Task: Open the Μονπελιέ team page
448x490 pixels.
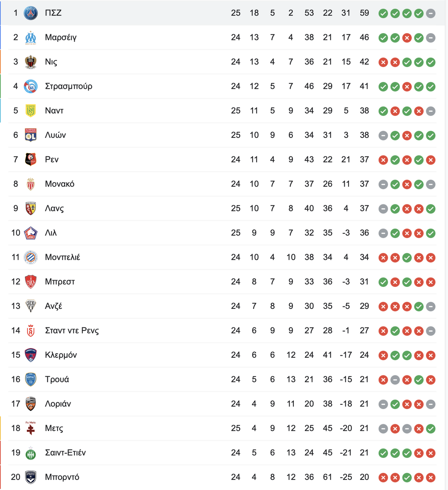Action: coord(62,257)
